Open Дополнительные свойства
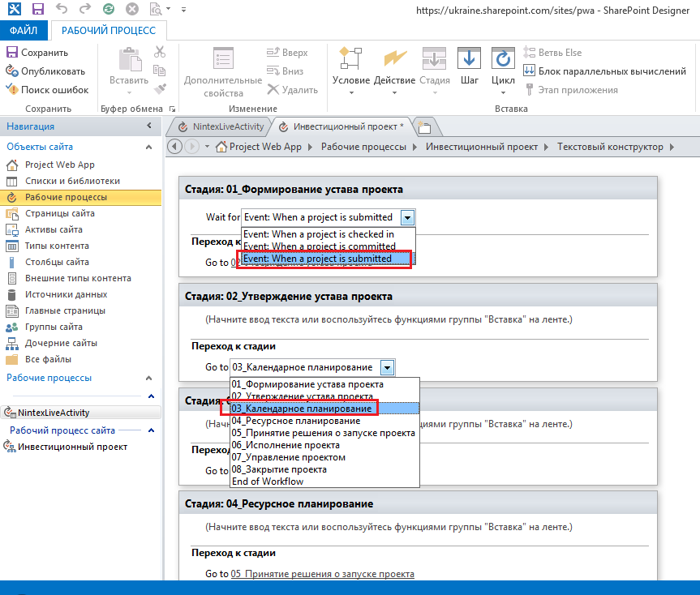The height and width of the screenshot is (595, 700). (223, 71)
